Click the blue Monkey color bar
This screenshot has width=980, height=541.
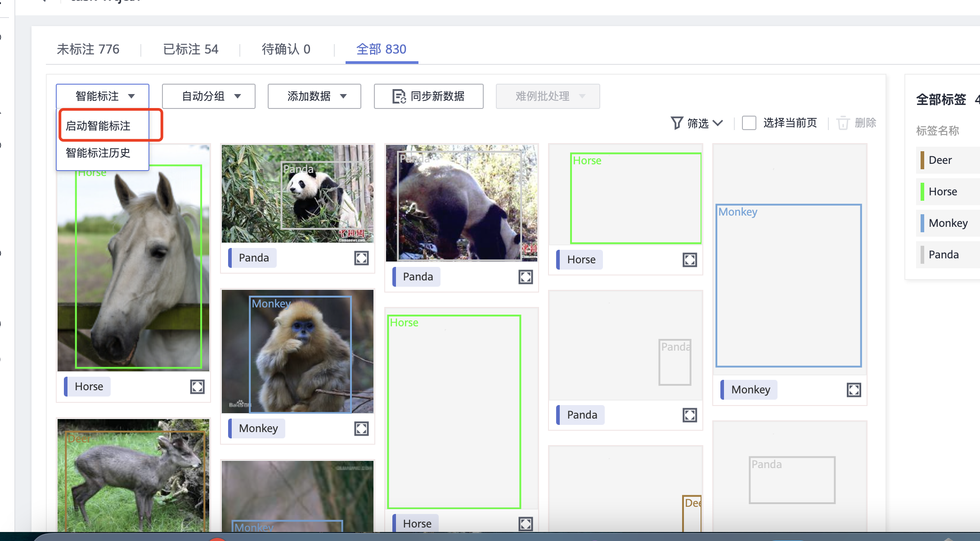pyautogui.click(x=922, y=223)
